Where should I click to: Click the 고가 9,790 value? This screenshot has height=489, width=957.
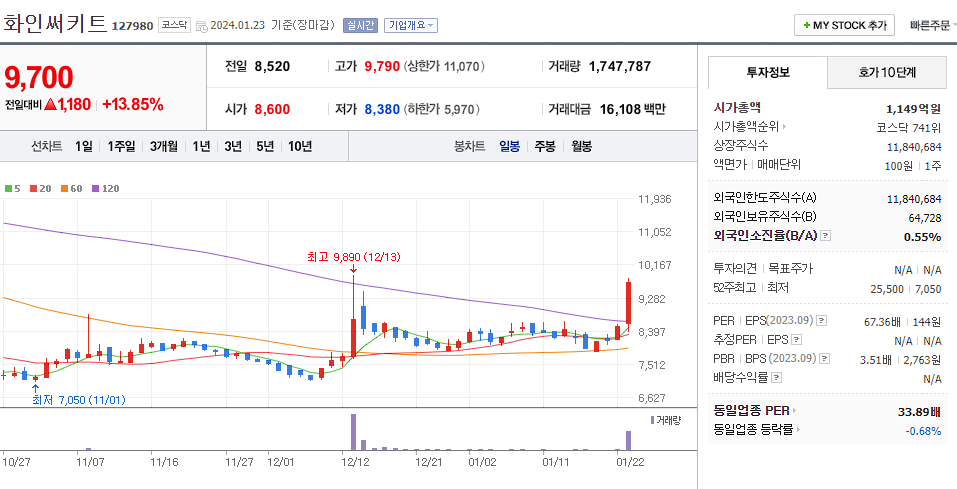382,67
